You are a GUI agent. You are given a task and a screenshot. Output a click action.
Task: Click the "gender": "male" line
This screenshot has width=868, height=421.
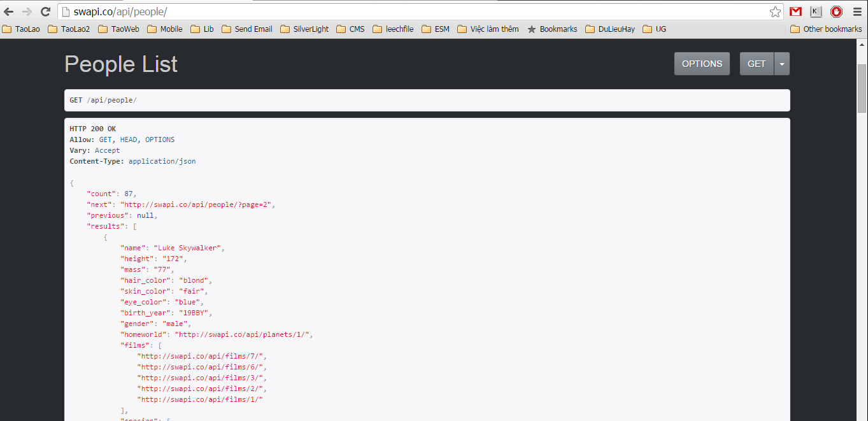point(155,324)
